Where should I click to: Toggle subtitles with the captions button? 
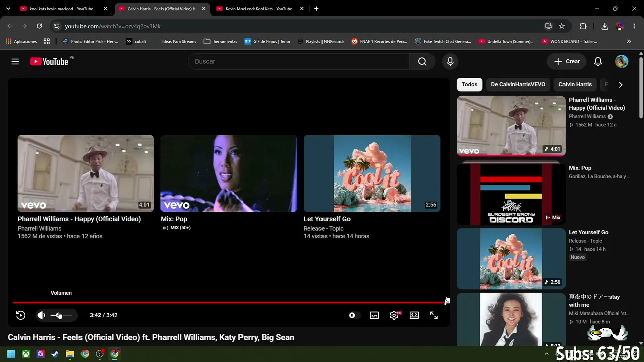[374, 315]
